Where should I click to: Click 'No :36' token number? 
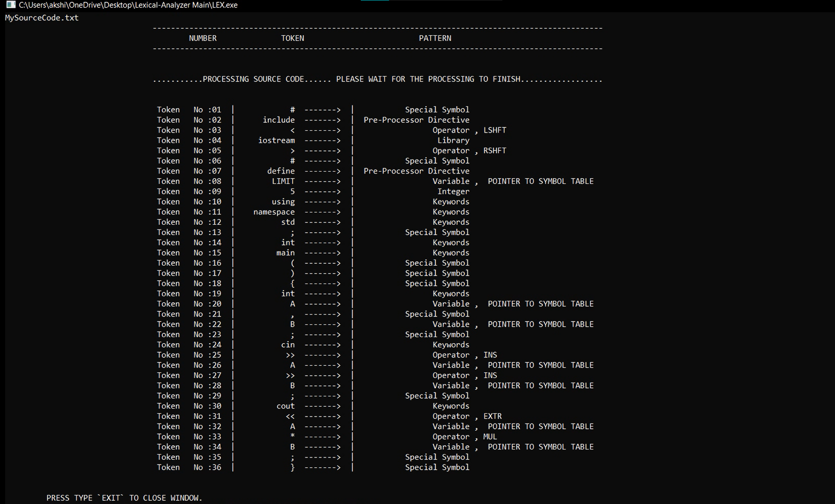tap(207, 467)
